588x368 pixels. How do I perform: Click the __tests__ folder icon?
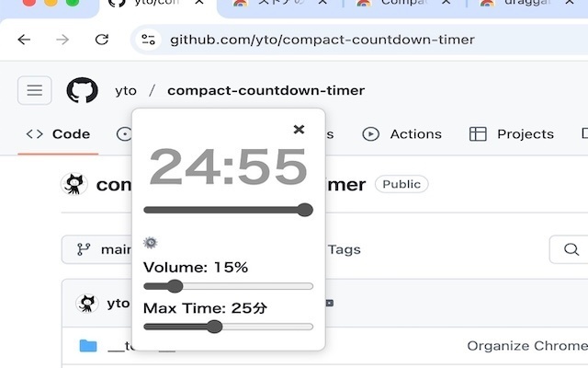[x=88, y=346]
